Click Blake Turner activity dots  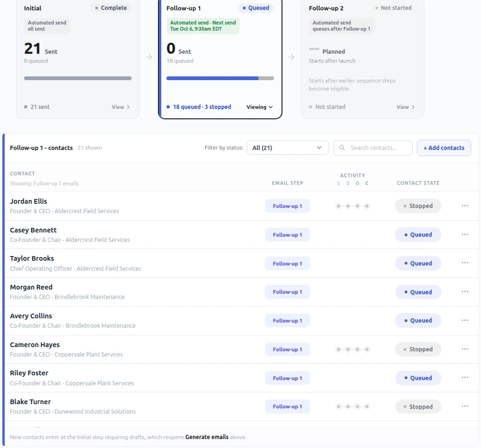pos(352,407)
